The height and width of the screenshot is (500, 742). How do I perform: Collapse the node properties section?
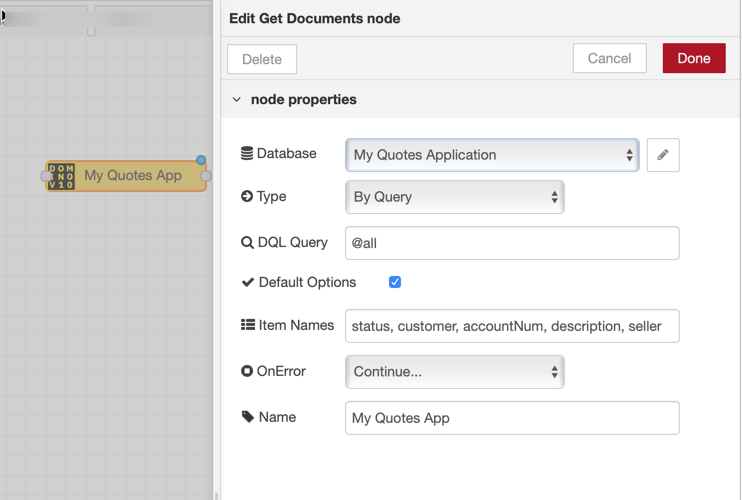point(237,99)
